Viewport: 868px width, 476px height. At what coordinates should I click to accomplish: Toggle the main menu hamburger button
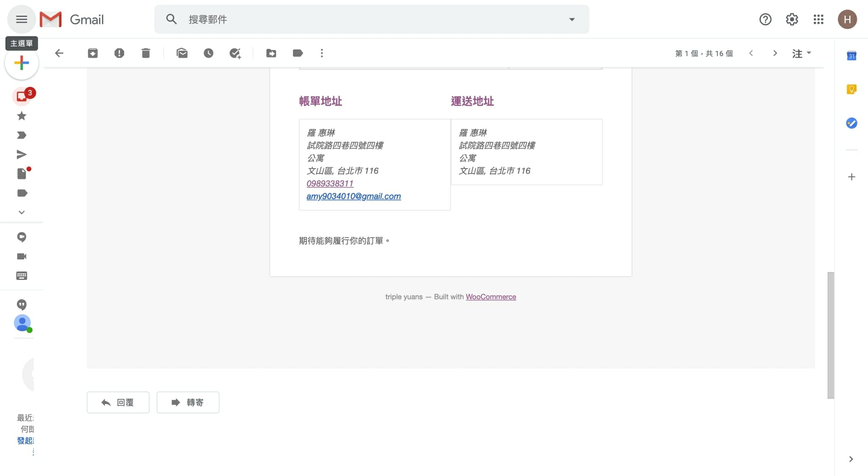[22, 20]
